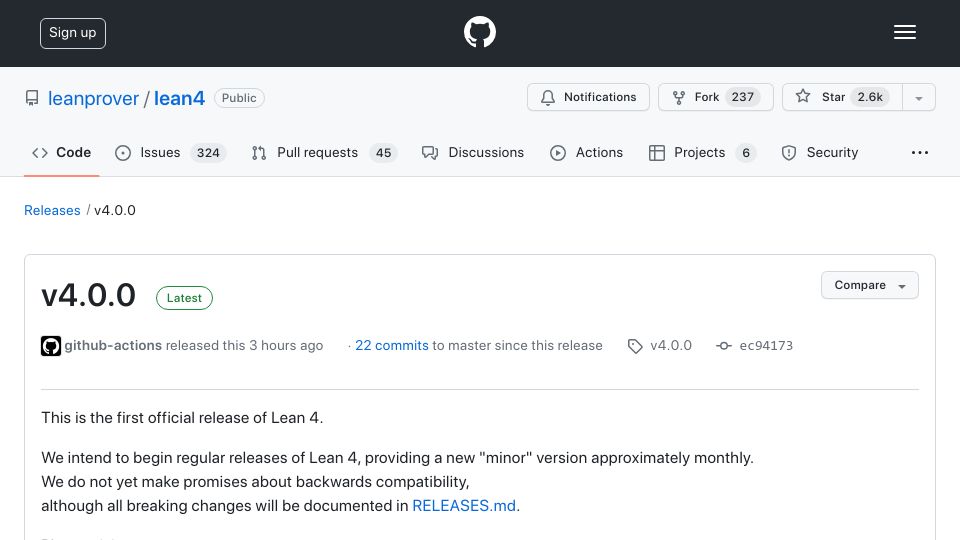Show more repository tabs via ellipsis
960x540 pixels.
point(920,152)
